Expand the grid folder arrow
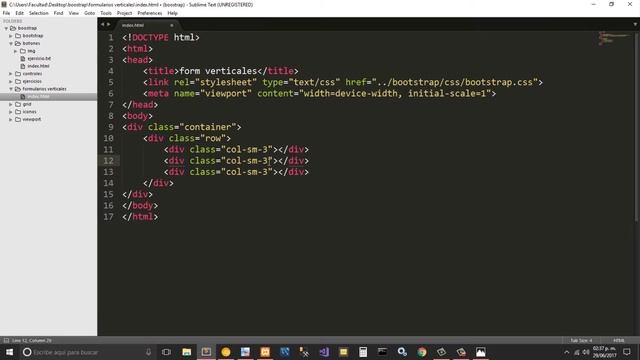 pos(11,104)
